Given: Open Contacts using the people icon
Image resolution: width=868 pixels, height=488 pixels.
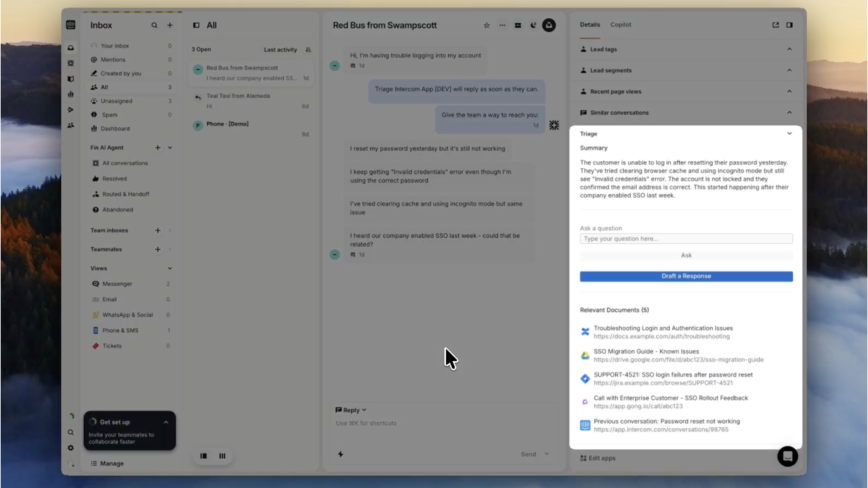Looking at the screenshot, I should 71,125.
